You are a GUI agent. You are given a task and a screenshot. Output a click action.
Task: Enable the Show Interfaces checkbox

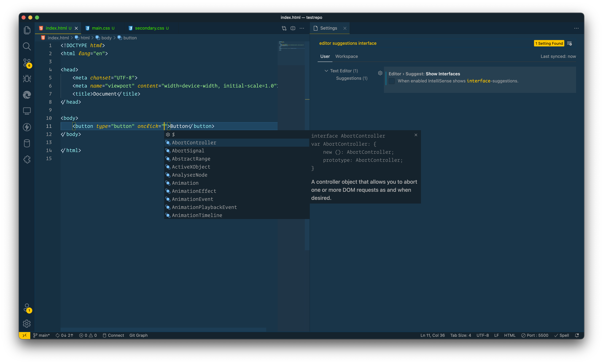[392, 81]
